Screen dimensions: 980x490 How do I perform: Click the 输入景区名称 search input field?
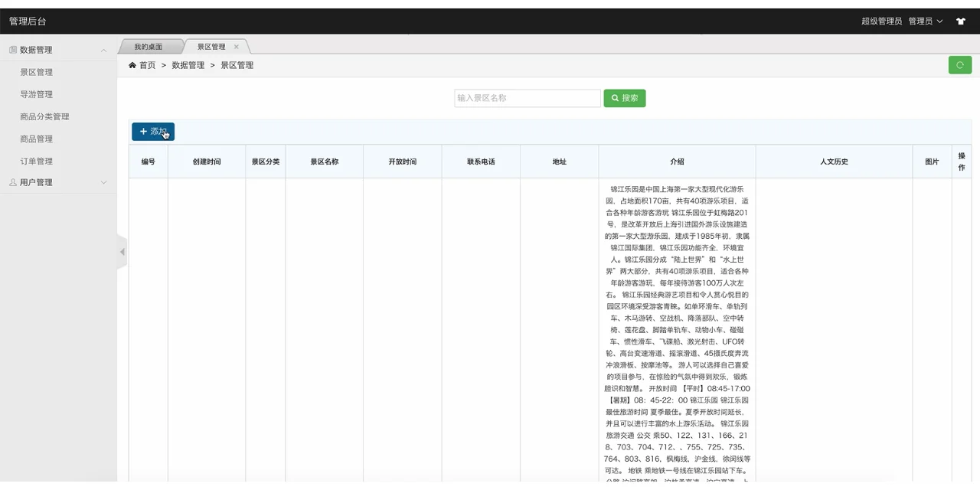pos(528,98)
